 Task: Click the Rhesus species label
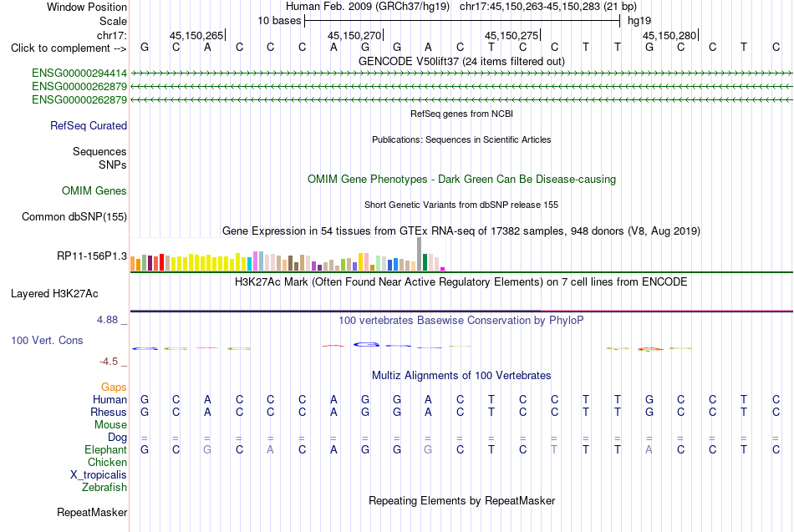point(109,412)
